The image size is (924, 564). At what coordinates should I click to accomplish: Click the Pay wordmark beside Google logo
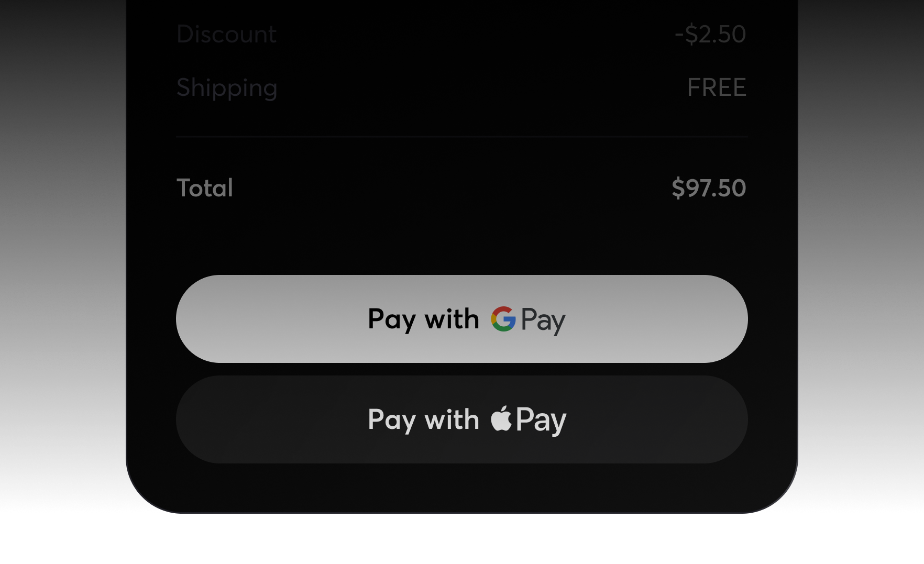pyautogui.click(x=543, y=320)
